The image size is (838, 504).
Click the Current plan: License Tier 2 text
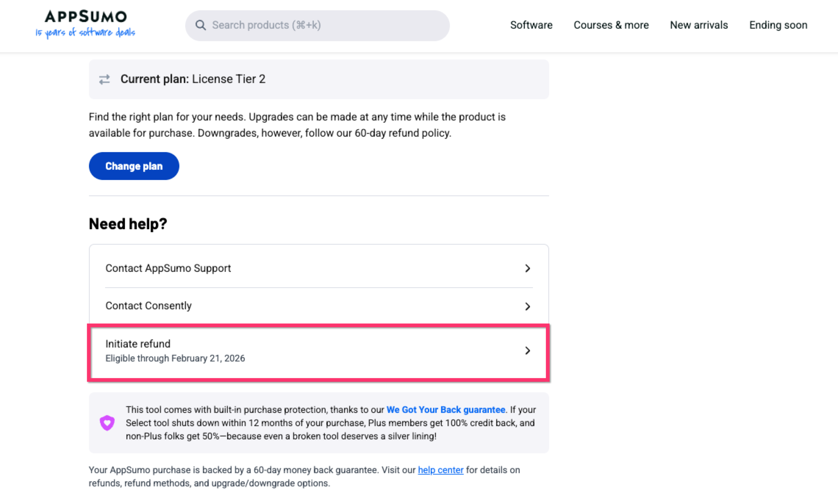(x=193, y=79)
